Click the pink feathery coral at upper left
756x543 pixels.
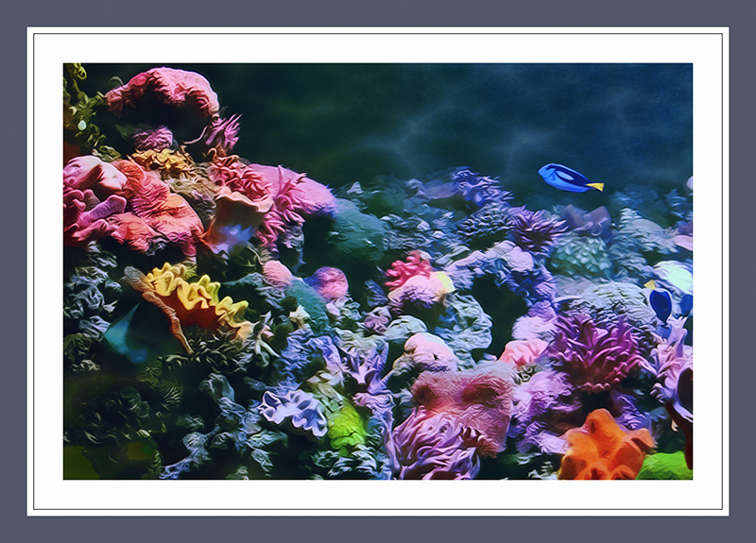click(x=223, y=134)
